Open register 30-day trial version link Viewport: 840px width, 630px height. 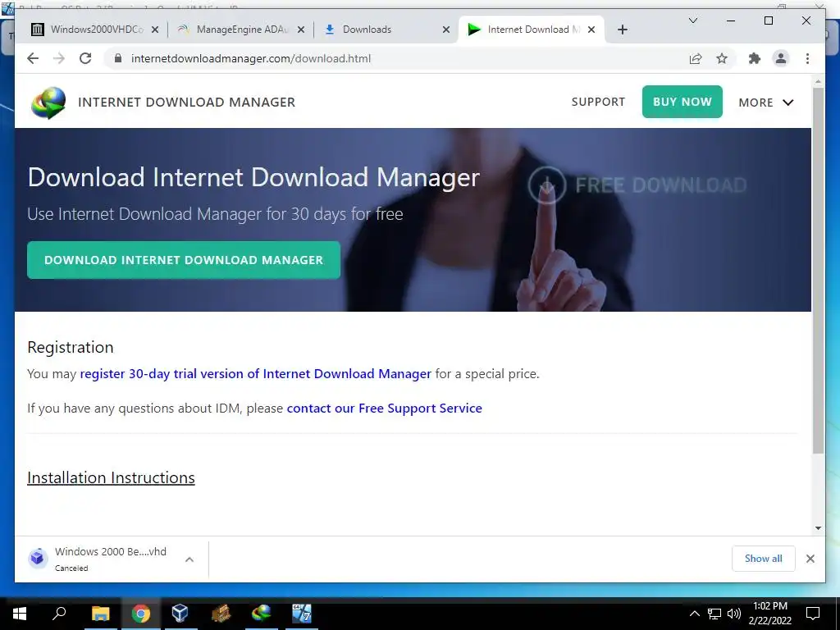click(256, 373)
